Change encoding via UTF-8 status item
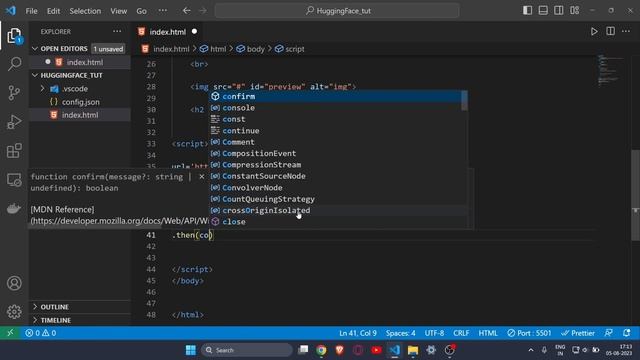This screenshot has width=640, height=360. 434,333
